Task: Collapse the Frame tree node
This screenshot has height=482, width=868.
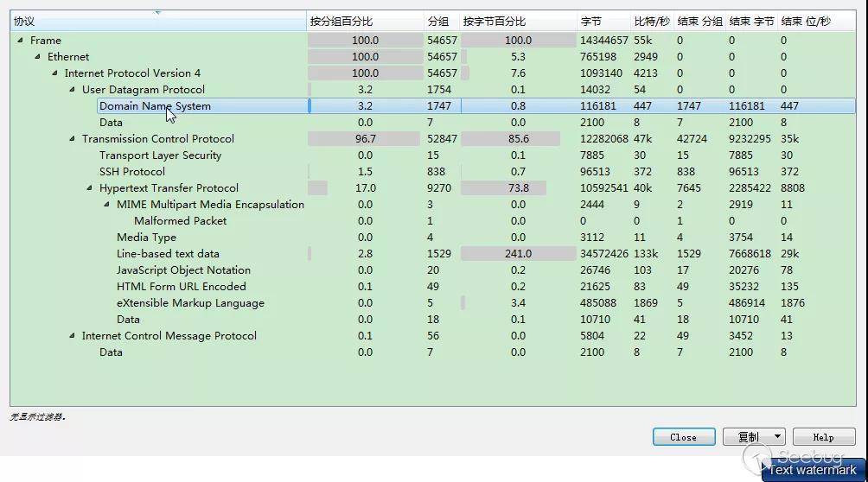Action: 21,40
